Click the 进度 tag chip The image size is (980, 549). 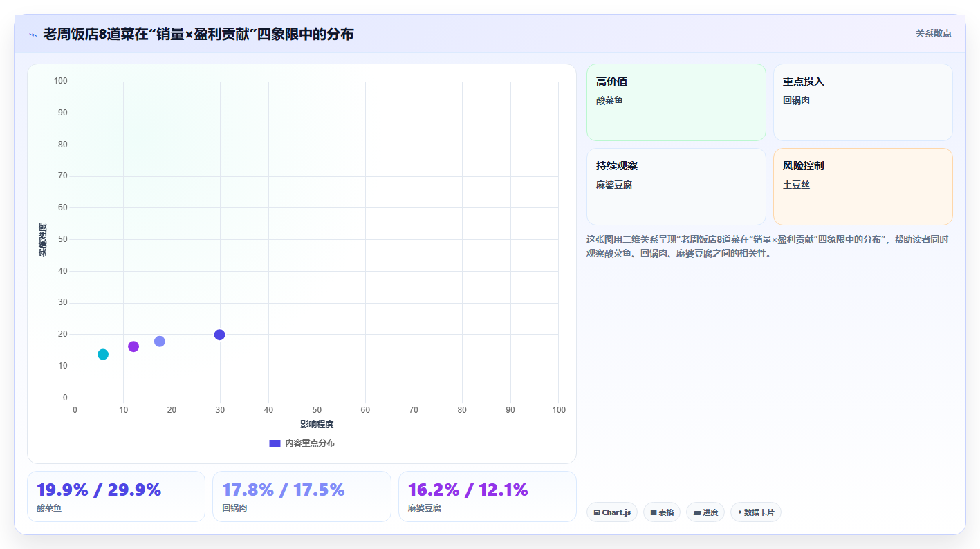click(705, 512)
